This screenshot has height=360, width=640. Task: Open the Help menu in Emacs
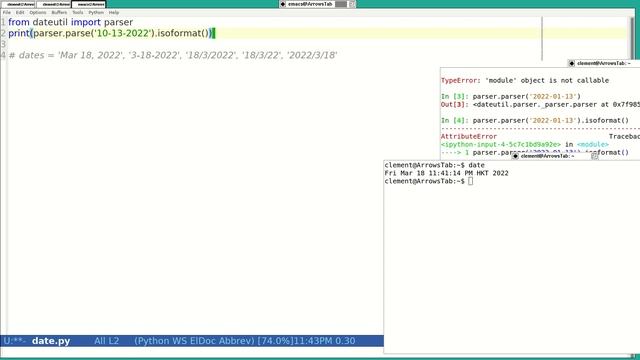coord(114,13)
